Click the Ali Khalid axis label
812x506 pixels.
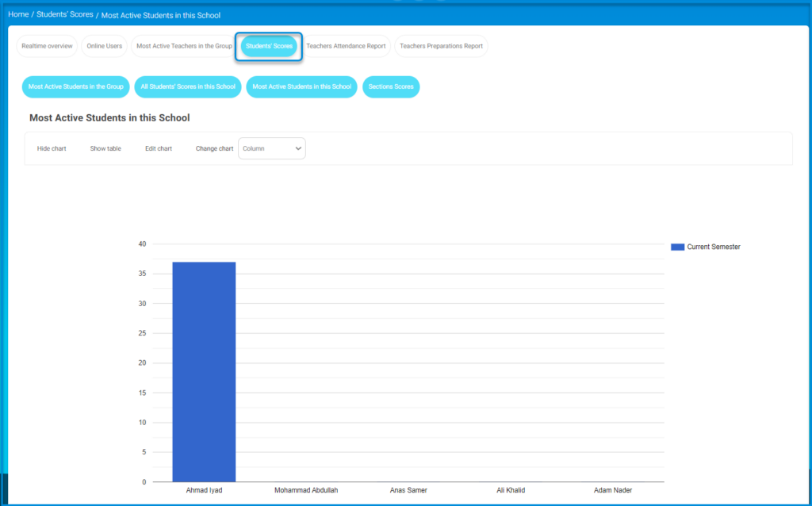(x=511, y=490)
